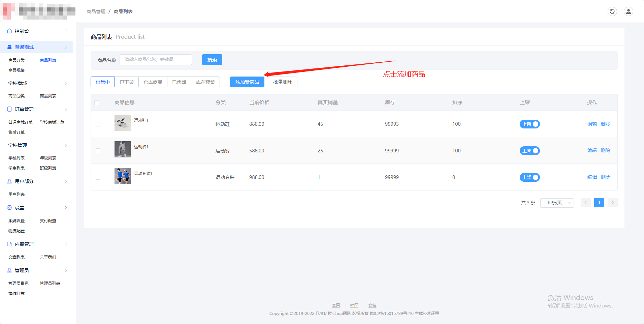644x324 pixels.
Task: Click the 用户部分 person icon
Action: tap(9, 181)
